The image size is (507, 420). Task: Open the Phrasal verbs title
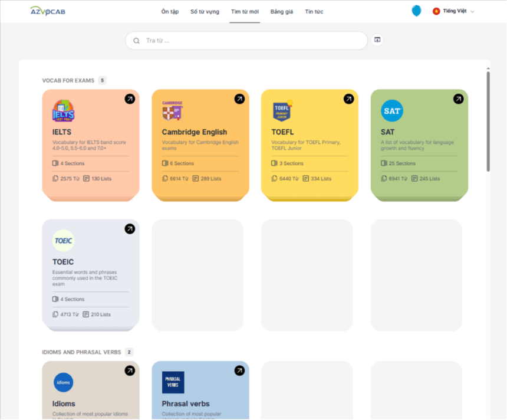click(x=186, y=404)
